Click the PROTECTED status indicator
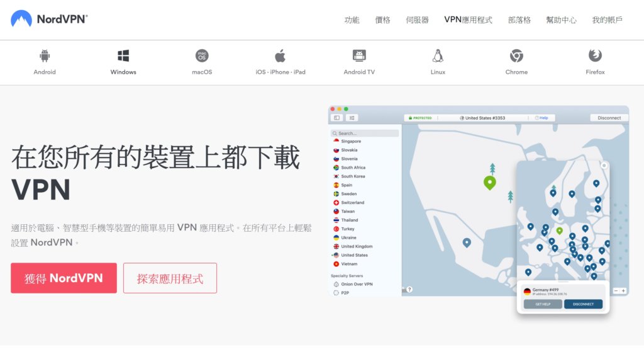 tap(420, 118)
